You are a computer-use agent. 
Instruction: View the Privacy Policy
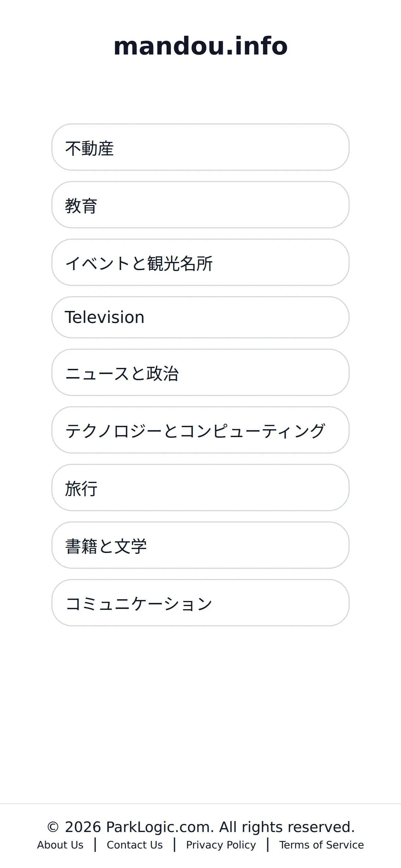(x=221, y=845)
